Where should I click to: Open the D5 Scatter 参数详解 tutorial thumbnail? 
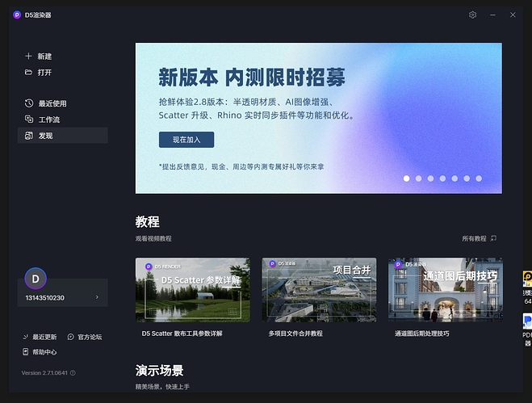point(193,290)
